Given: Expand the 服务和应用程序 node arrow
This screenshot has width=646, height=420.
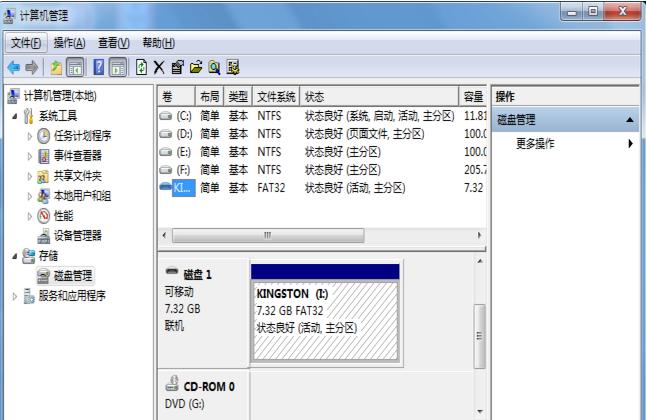Looking at the screenshot, I should [14, 296].
